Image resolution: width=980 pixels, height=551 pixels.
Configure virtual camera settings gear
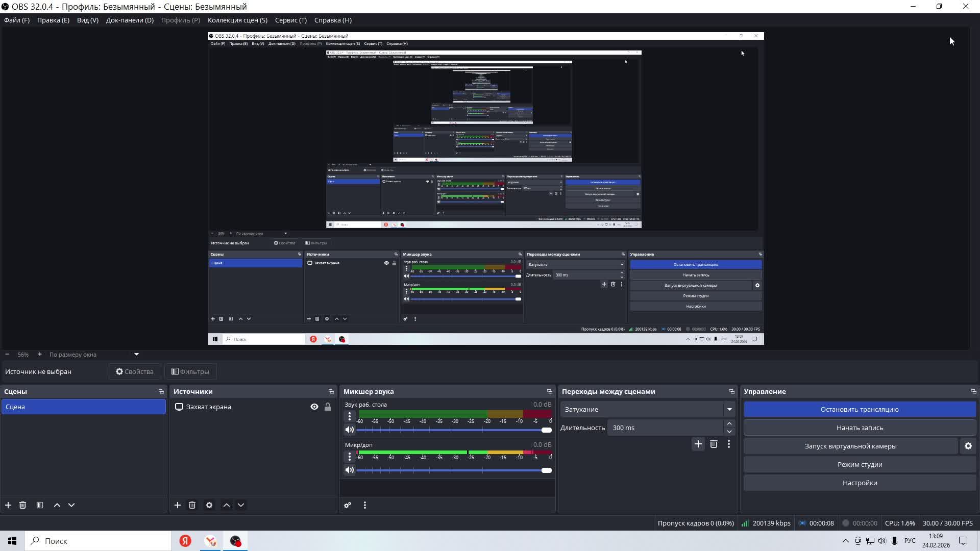[x=968, y=446]
